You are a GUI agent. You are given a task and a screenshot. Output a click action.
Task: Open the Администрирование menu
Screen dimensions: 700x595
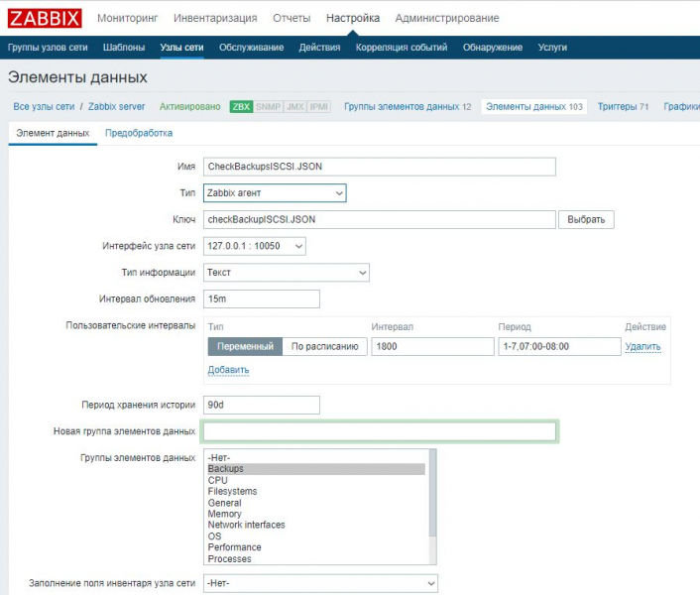pos(446,18)
